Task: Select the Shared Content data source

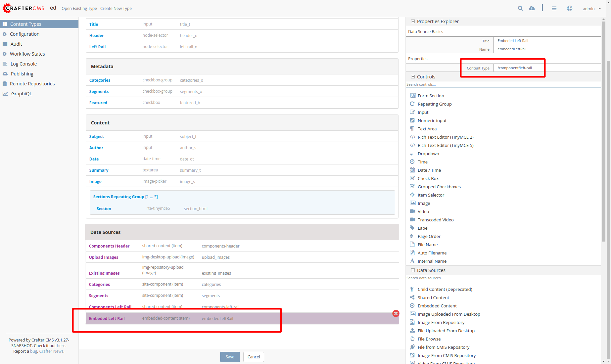Action: pos(433,297)
